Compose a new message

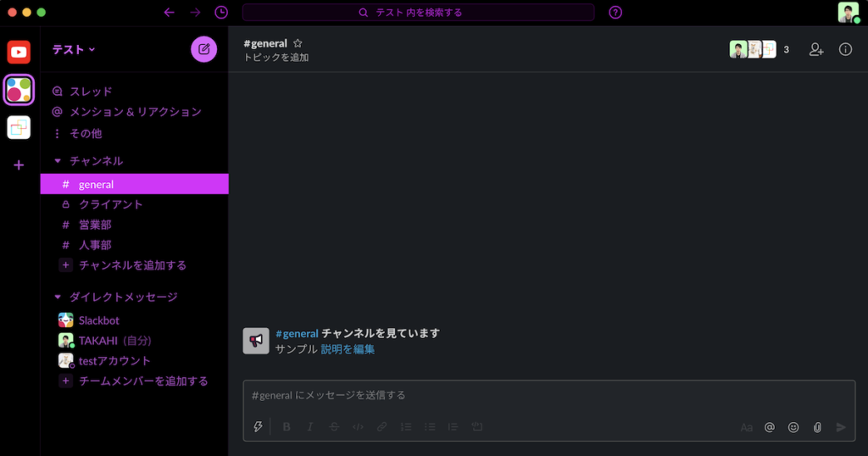tap(203, 49)
